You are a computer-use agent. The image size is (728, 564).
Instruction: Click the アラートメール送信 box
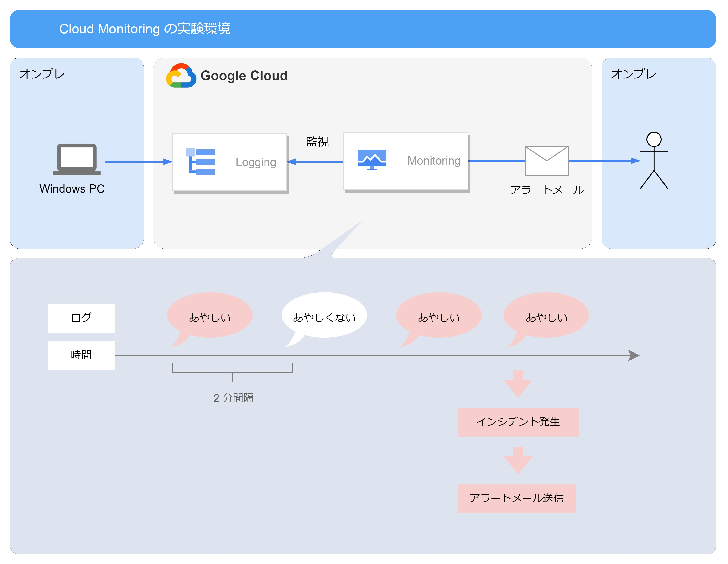[517, 498]
